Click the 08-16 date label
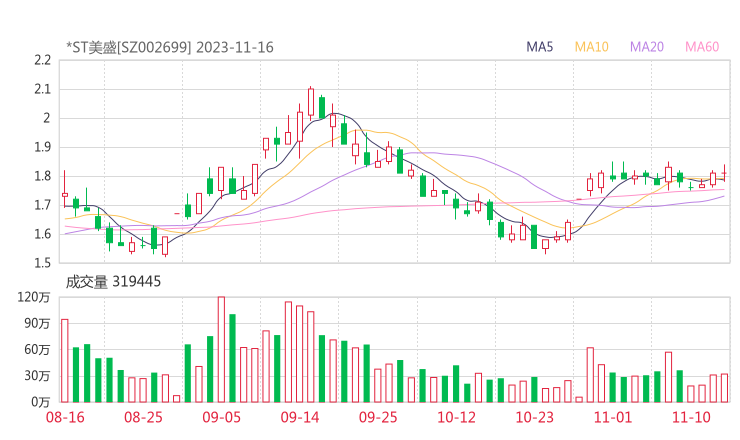Screen dimensions: 740x440 pyautogui.click(x=65, y=417)
